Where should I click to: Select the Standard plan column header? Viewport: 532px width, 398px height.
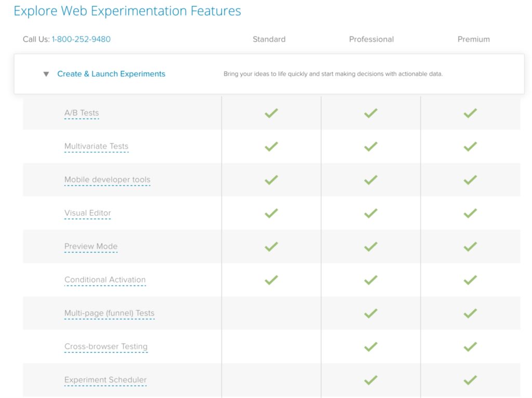tap(269, 39)
